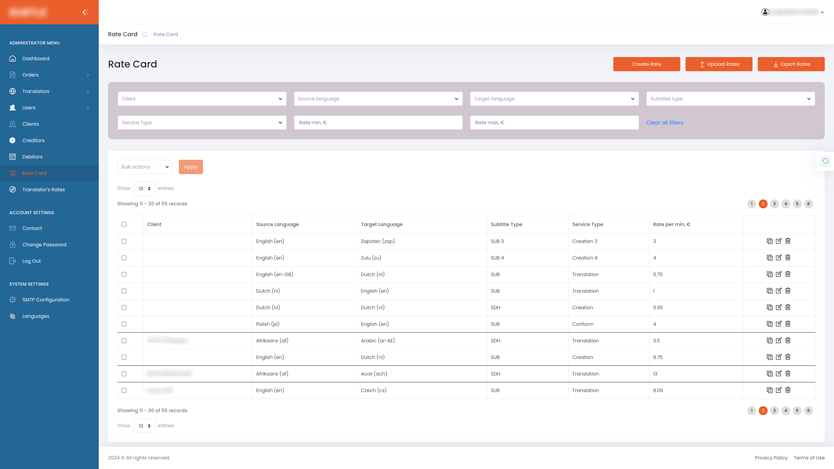Collapse the sidebar with the arrow icon

click(85, 12)
